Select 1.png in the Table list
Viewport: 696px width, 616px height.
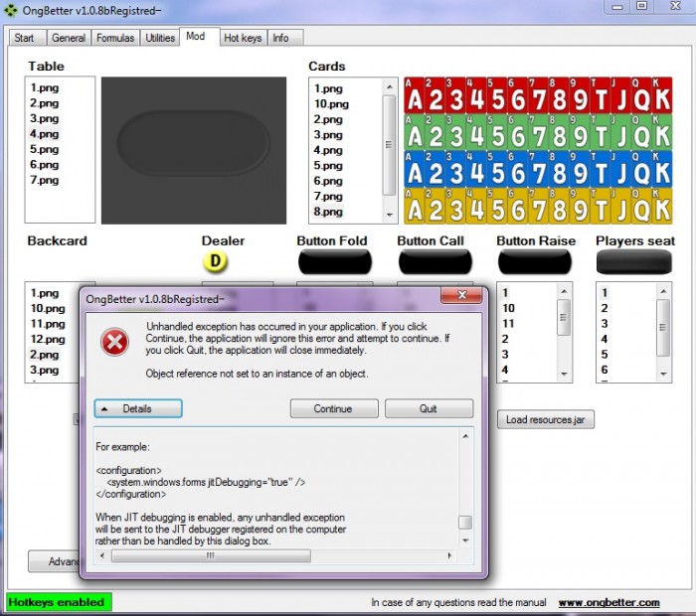coord(45,87)
